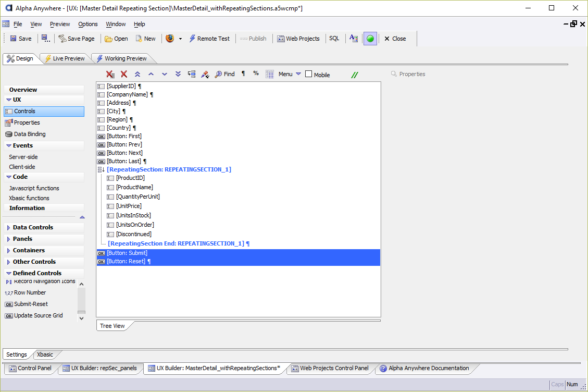Click the Defined Controls scrollbar down arrow
The height and width of the screenshot is (392, 588).
click(x=81, y=318)
